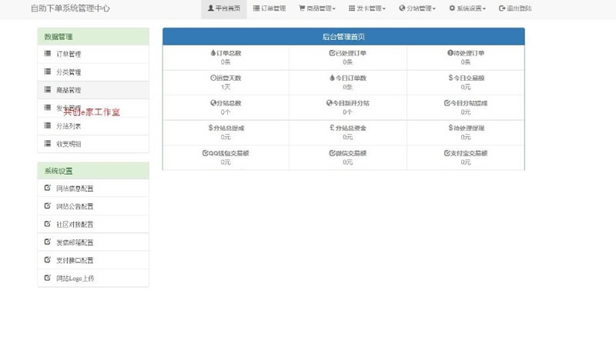Click the clock icon next to 运营天数

[213, 78]
